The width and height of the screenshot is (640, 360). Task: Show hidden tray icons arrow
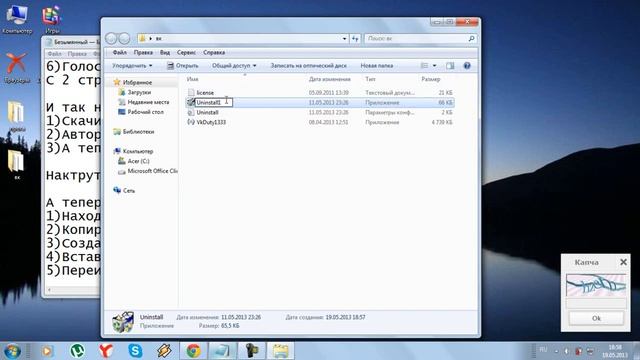tap(556, 351)
